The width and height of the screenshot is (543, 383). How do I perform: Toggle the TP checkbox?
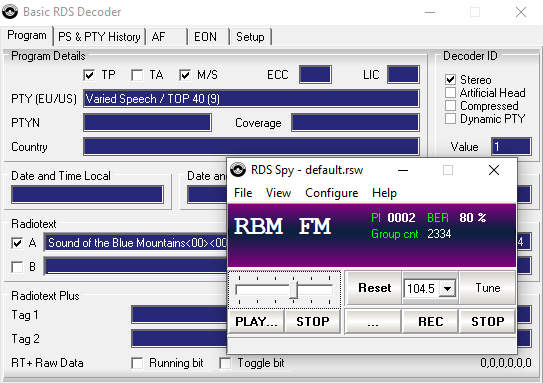[89, 75]
